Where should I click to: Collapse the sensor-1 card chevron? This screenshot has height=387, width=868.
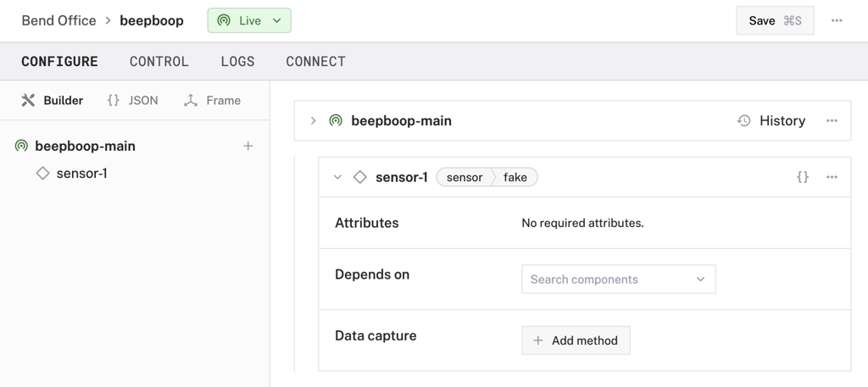pyautogui.click(x=337, y=177)
